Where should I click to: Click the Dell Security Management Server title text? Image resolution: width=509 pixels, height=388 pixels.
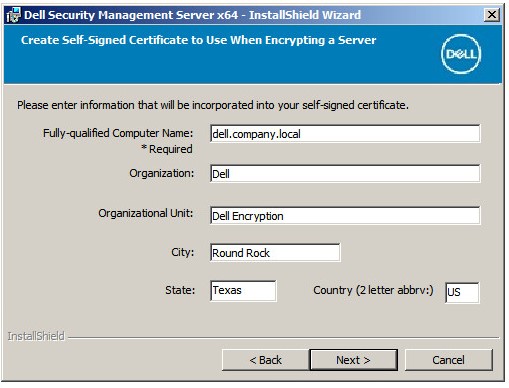click(192, 15)
